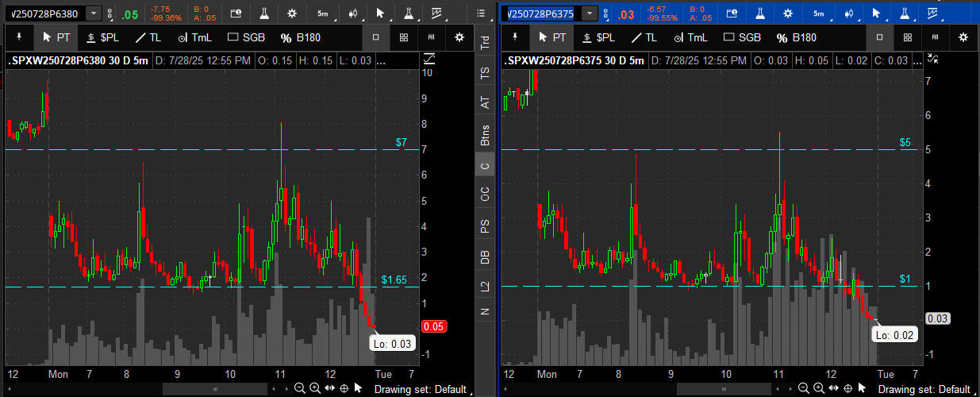This screenshot has width=980, height=397.
Task: Open the Trd sidebar tab
Action: point(486,43)
